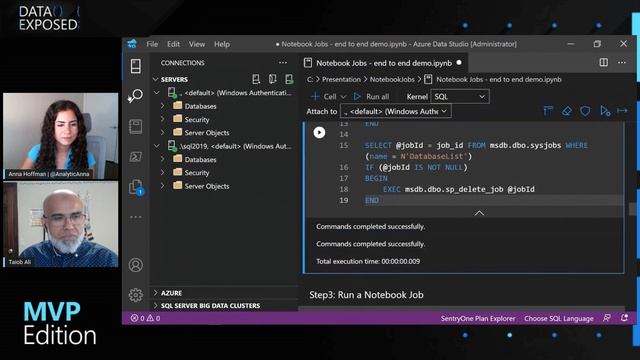Clear results with the eraser icon
640x360 pixels.
567,111
